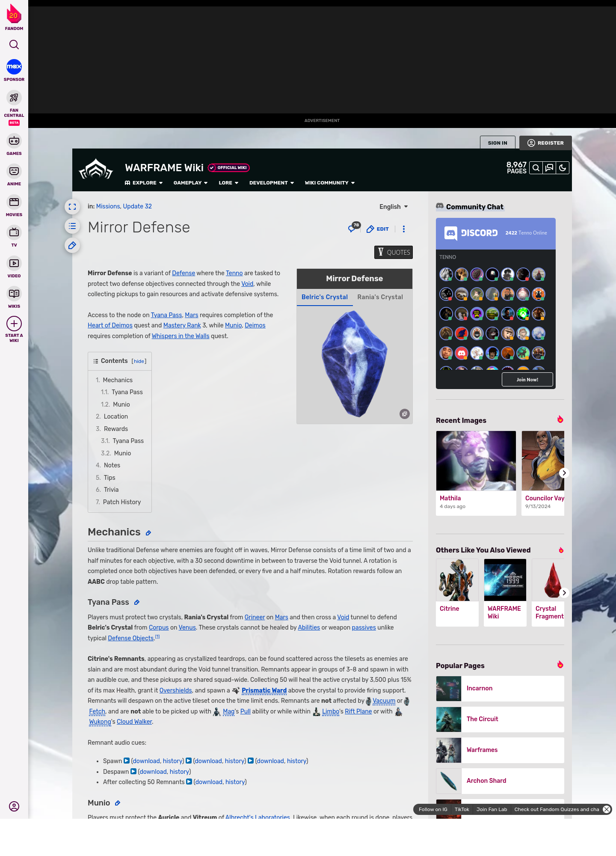Edit the Mechanics section
Screen dimensions: 616x856
[x=148, y=533]
